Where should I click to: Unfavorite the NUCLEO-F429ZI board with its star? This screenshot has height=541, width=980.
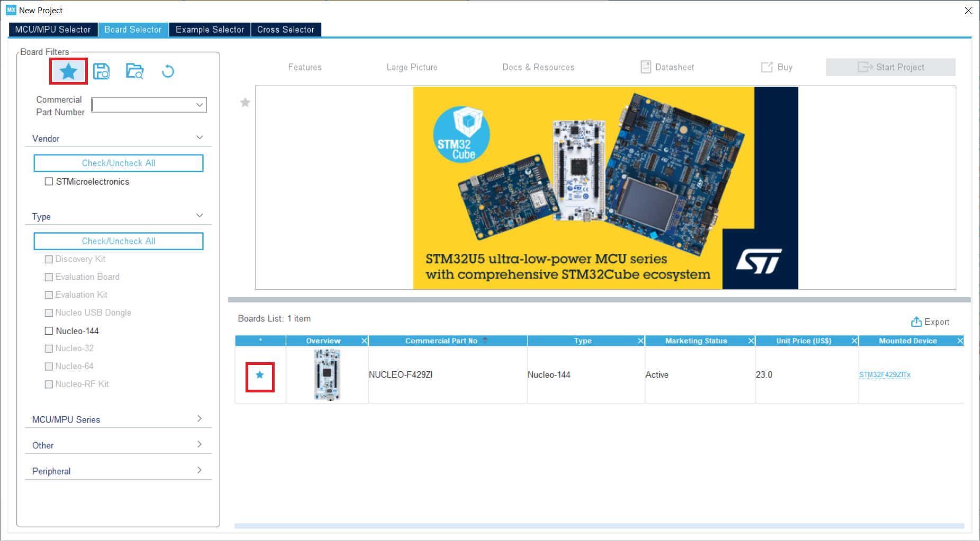260,375
